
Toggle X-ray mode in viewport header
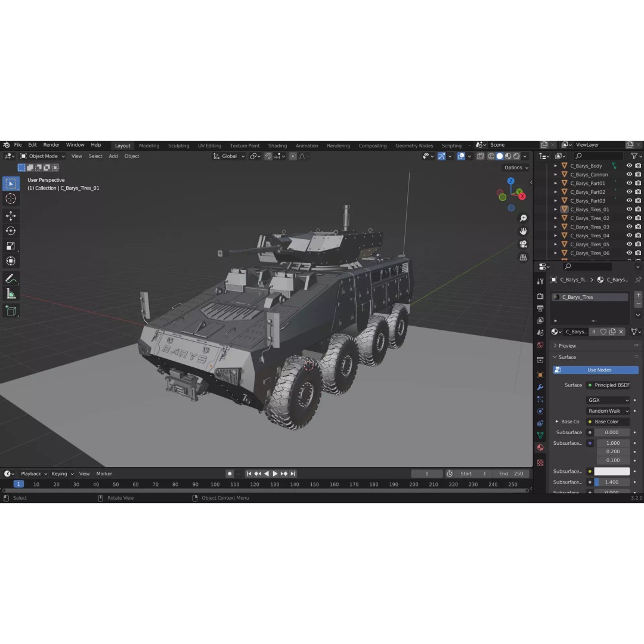click(480, 156)
